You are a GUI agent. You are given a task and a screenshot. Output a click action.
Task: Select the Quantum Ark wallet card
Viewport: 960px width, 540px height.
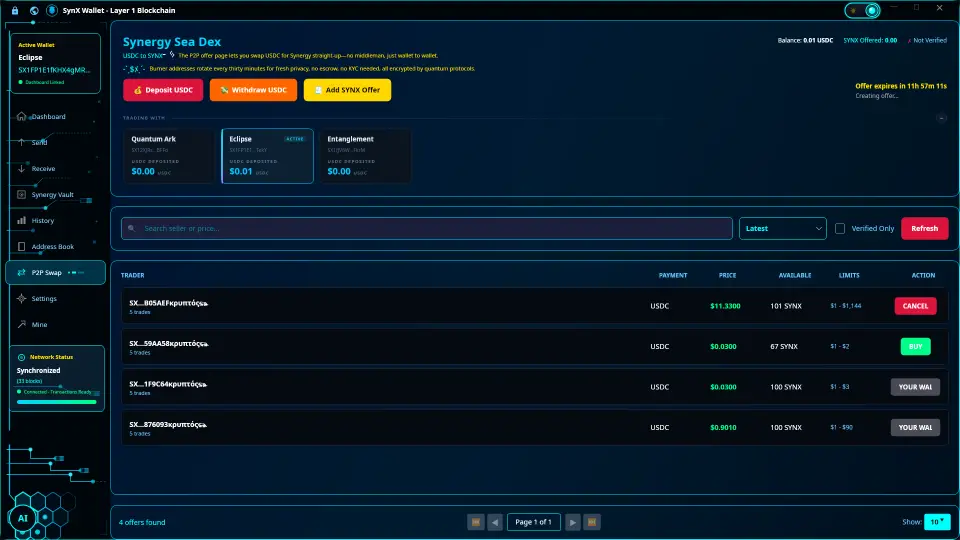click(170, 156)
